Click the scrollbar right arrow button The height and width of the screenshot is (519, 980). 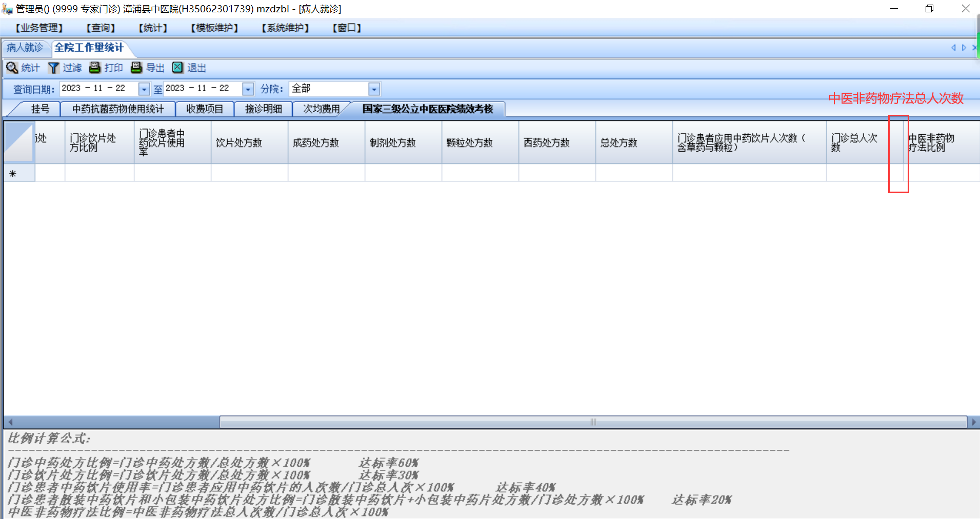click(x=973, y=422)
